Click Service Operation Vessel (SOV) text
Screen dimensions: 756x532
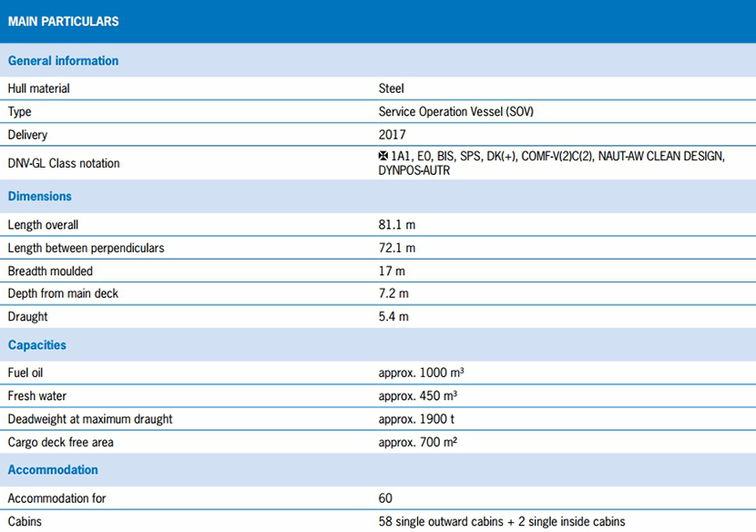click(461, 112)
